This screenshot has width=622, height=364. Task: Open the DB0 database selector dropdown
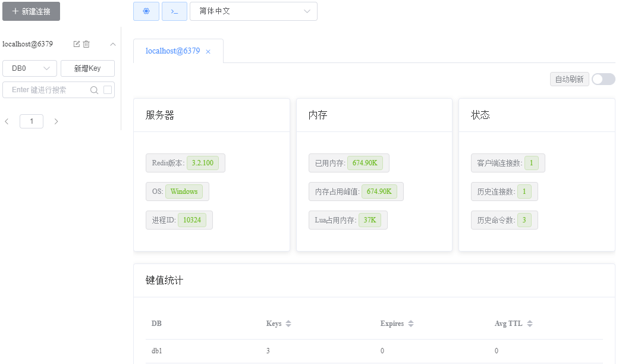point(29,68)
